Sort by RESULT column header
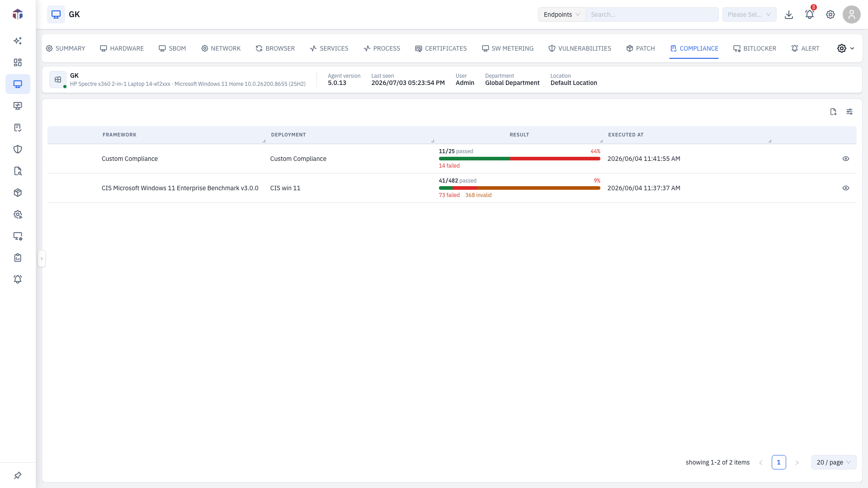Screen dimensions: 868x488 click(519, 135)
